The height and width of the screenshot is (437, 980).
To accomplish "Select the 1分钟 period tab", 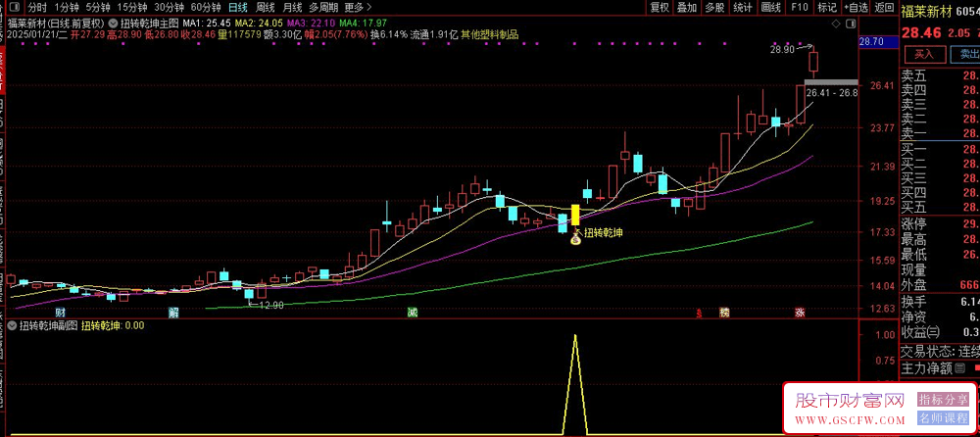I will (x=67, y=8).
